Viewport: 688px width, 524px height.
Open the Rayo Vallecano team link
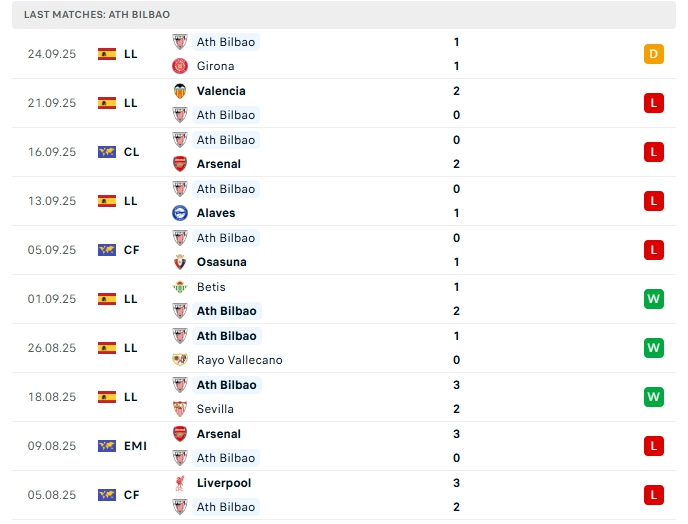239,360
